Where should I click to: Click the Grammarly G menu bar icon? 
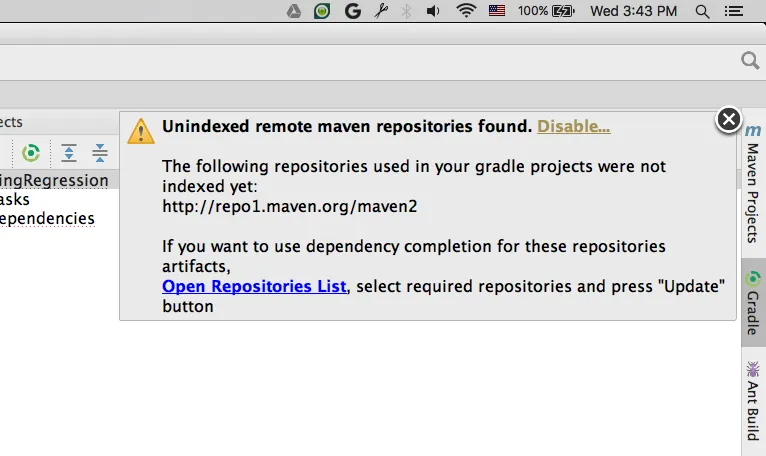pos(352,11)
